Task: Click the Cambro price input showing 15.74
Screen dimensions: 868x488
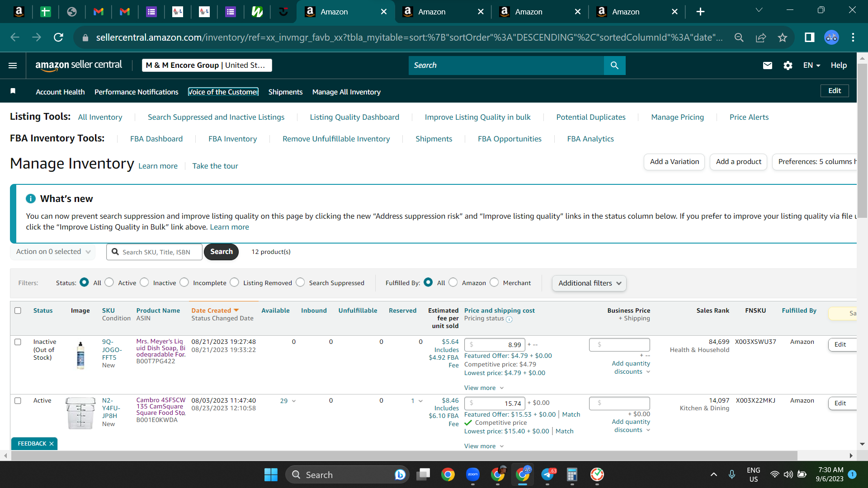Action: coord(495,403)
